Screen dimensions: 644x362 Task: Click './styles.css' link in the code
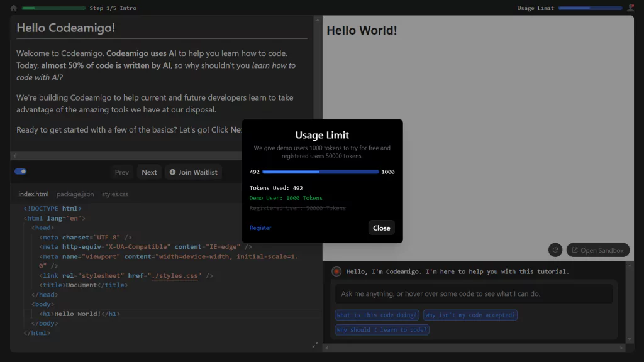coord(175,275)
